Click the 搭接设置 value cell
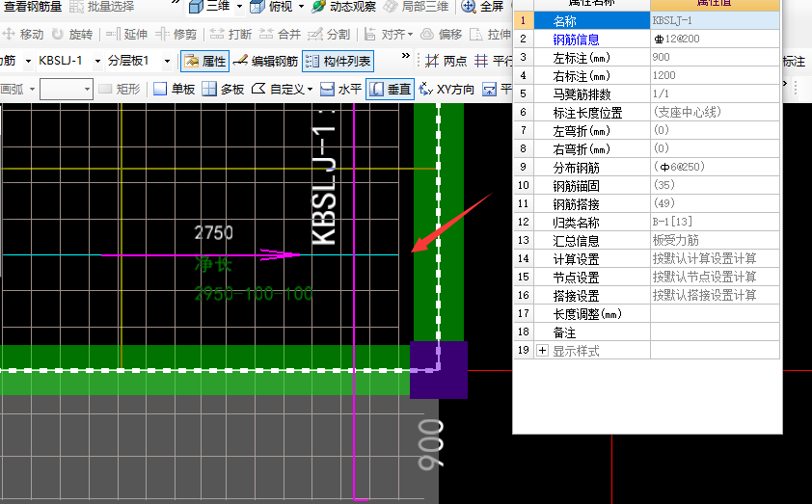The width and height of the screenshot is (812, 504). click(x=715, y=296)
